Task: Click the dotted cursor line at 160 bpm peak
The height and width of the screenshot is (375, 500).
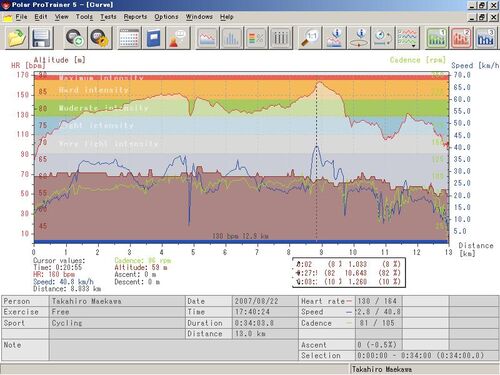Action: [317, 160]
